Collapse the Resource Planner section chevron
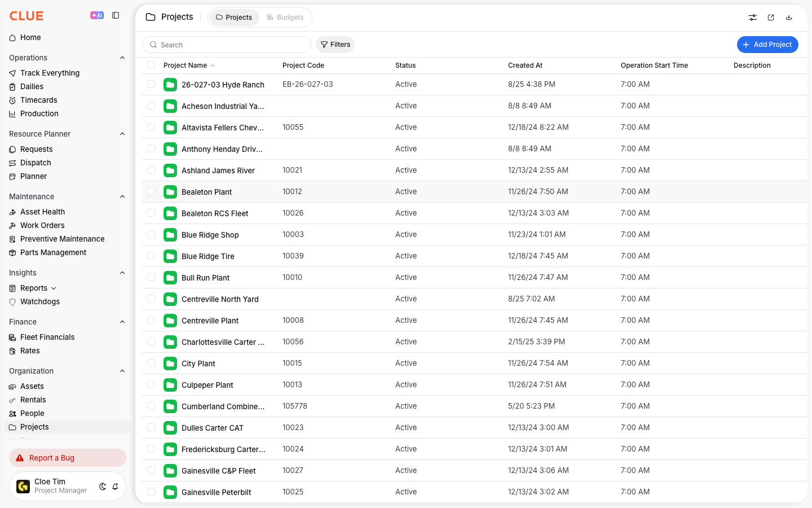 tap(122, 134)
